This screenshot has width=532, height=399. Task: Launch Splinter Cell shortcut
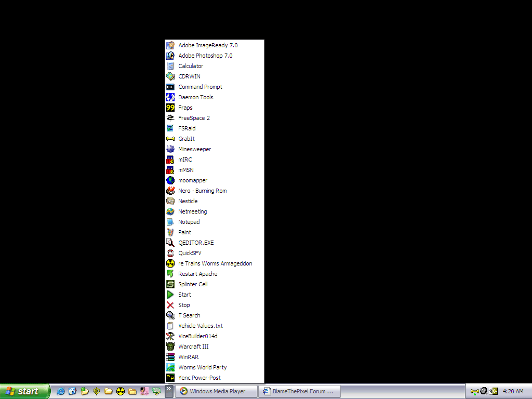pos(215,284)
